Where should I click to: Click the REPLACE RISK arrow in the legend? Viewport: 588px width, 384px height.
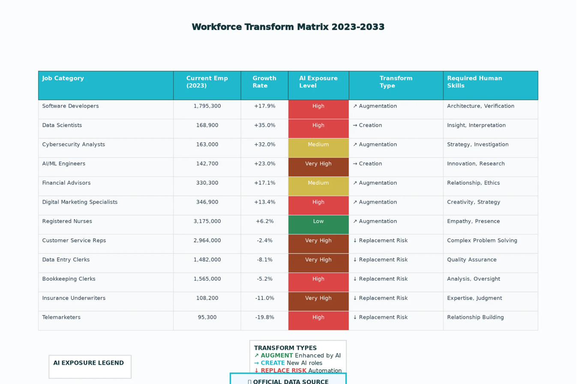tap(255, 370)
